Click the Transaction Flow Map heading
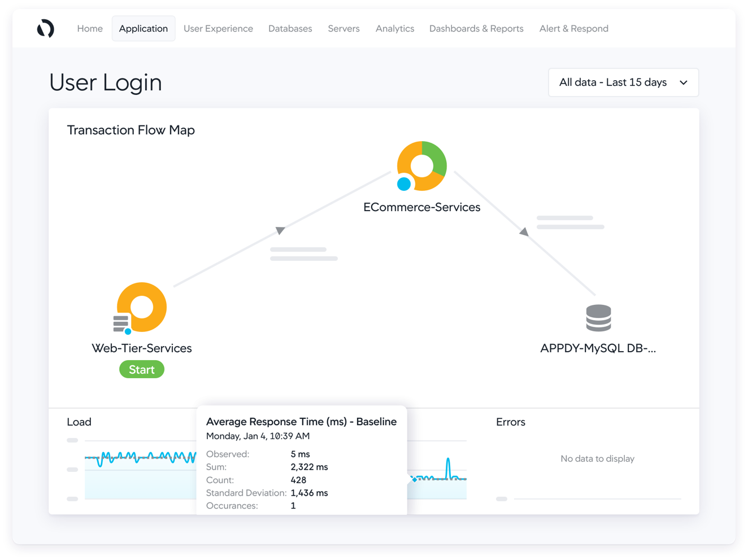 (x=131, y=130)
